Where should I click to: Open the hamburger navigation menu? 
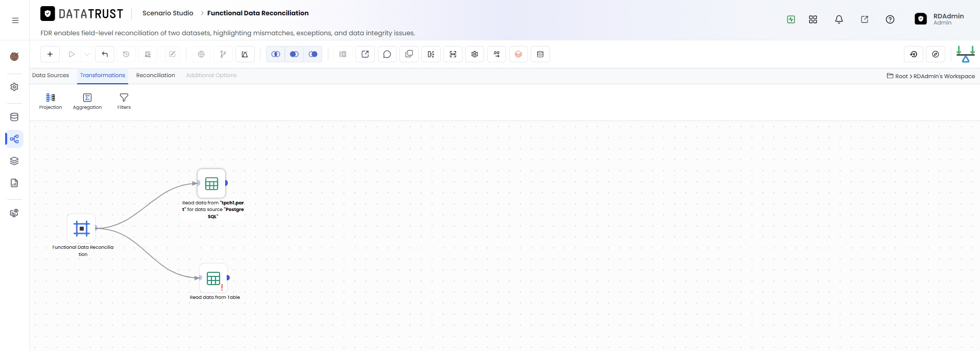pos(15,20)
